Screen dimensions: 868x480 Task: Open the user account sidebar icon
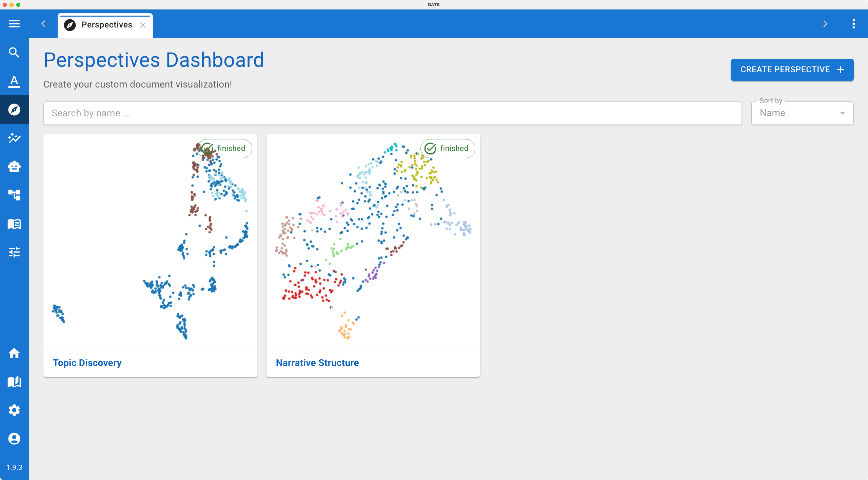point(14,439)
